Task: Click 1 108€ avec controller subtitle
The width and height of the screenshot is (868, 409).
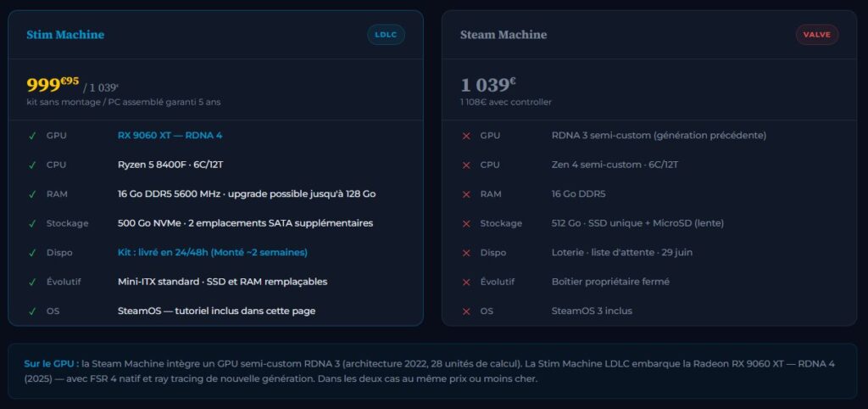Action: (x=506, y=102)
